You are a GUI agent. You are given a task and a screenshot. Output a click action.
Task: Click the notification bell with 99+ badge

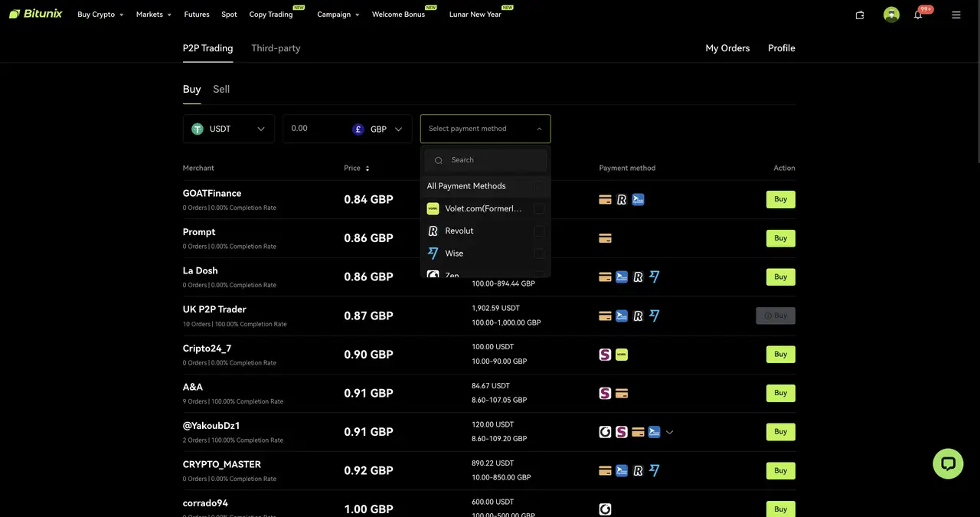[x=917, y=15]
